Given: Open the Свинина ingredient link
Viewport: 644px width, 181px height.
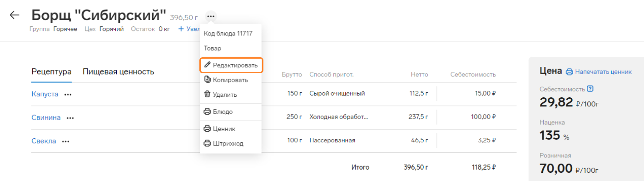Looking at the screenshot, I should pyautogui.click(x=46, y=118).
